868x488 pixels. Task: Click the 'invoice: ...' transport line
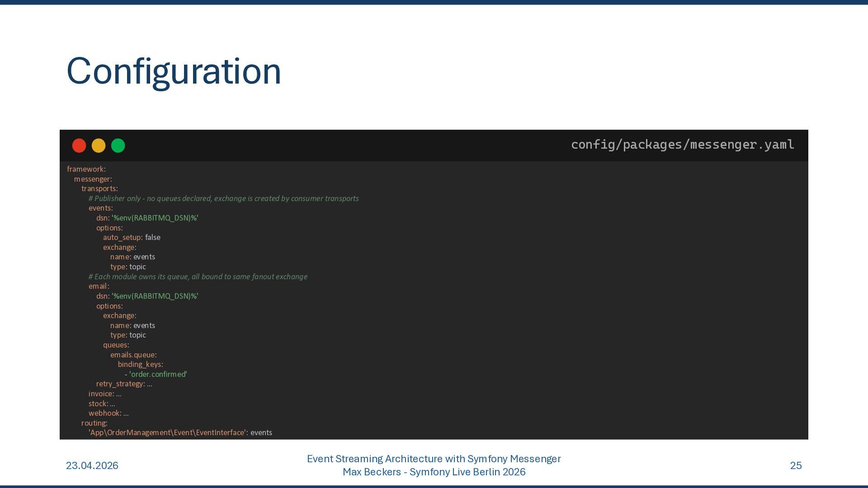point(105,394)
